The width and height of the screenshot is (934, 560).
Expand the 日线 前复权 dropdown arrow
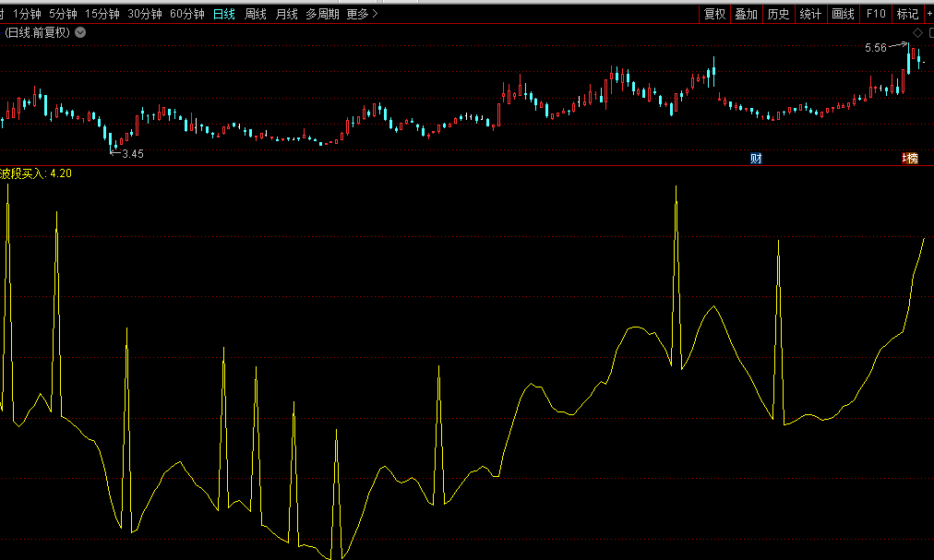click(80, 32)
